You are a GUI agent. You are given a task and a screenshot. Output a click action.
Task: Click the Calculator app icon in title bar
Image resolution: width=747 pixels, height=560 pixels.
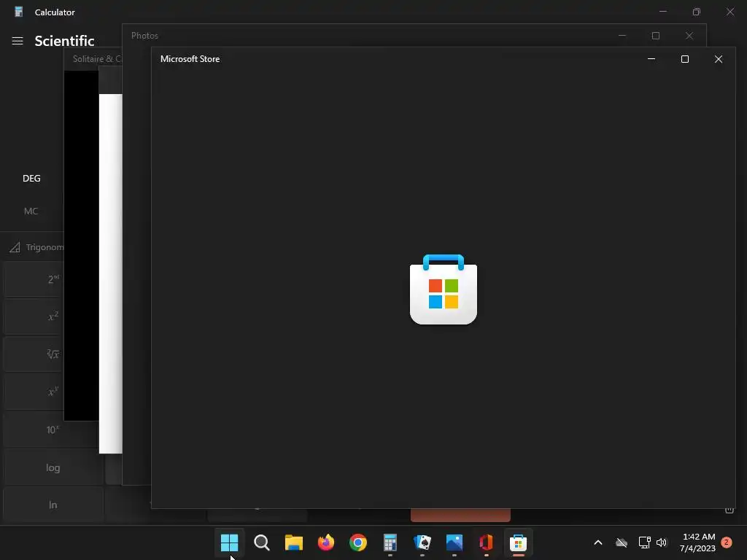click(18, 12)
